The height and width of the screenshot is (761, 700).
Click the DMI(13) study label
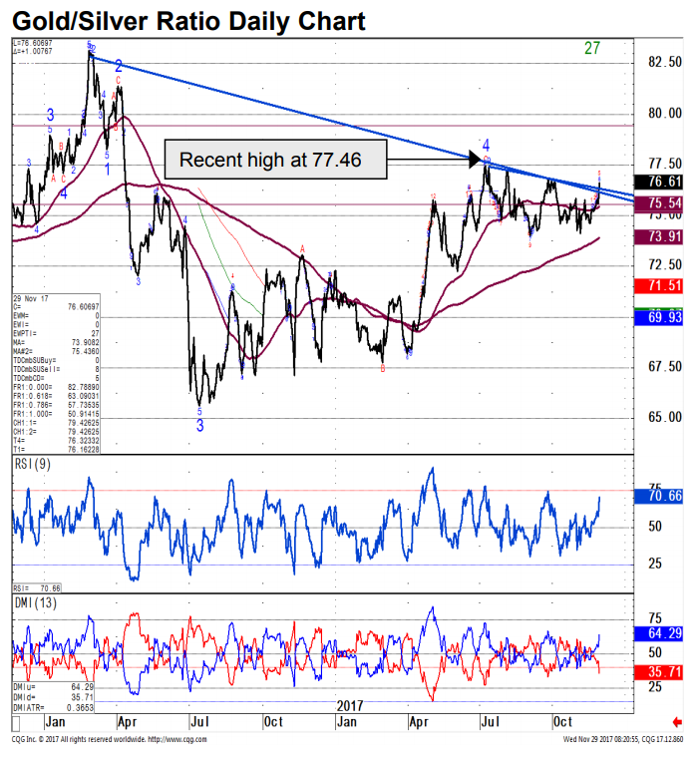(36, 603)
